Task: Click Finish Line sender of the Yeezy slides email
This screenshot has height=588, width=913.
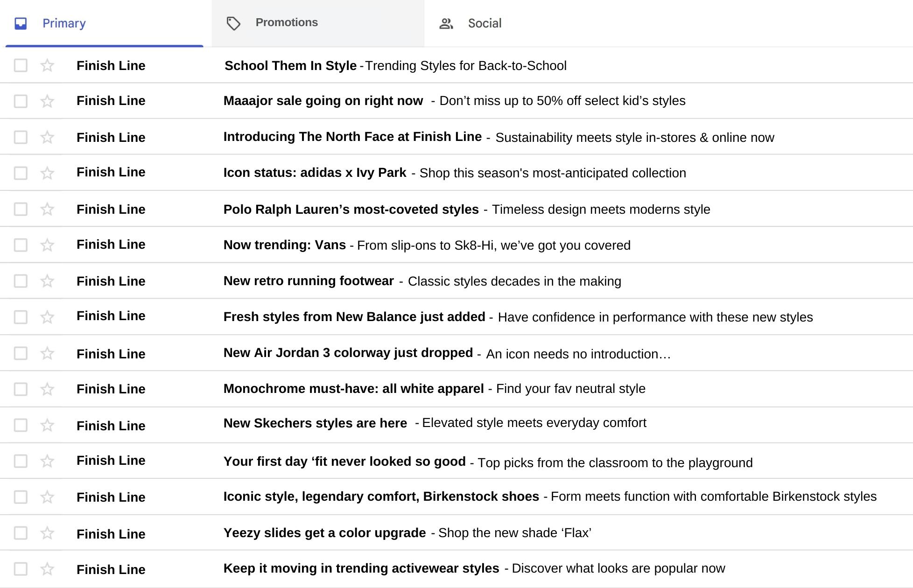Action: click(x=111, y=534)
